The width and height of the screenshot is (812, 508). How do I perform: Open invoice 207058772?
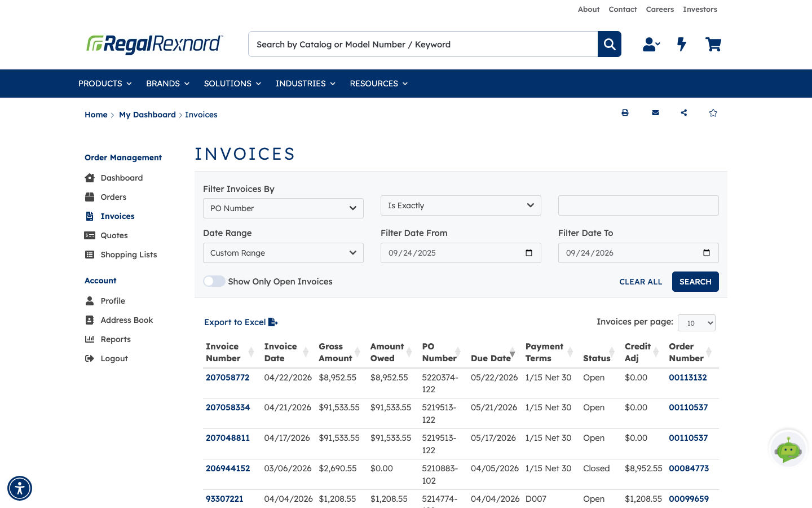[228, 378]
